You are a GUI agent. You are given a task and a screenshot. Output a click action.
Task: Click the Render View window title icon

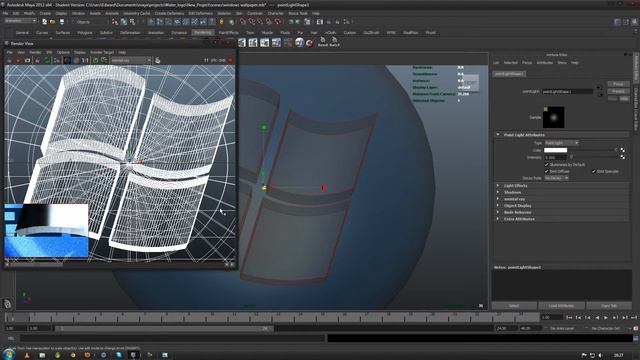click(7, 43)
